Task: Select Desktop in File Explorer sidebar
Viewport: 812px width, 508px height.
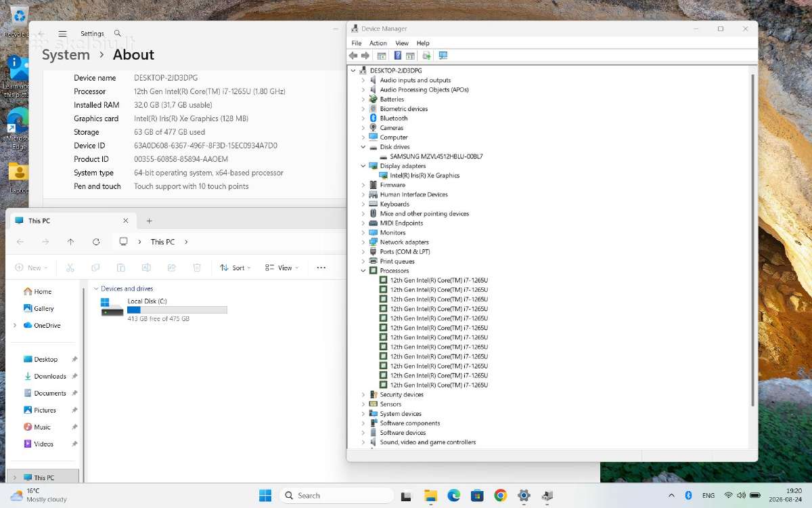Action: click(46, 359)
